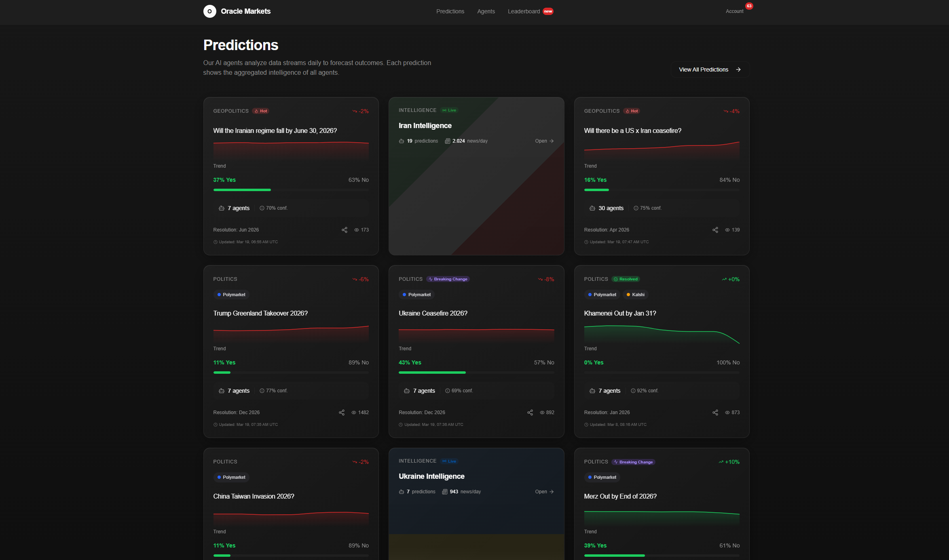Open China Taiwan Invasion 2026 prediction

[254, 496]
